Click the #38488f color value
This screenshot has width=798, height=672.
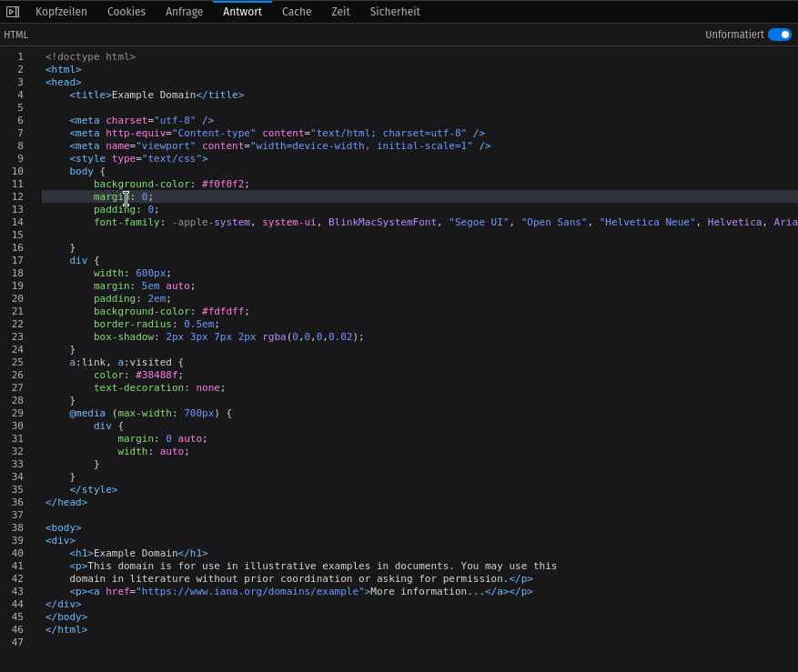coord(156,375)
